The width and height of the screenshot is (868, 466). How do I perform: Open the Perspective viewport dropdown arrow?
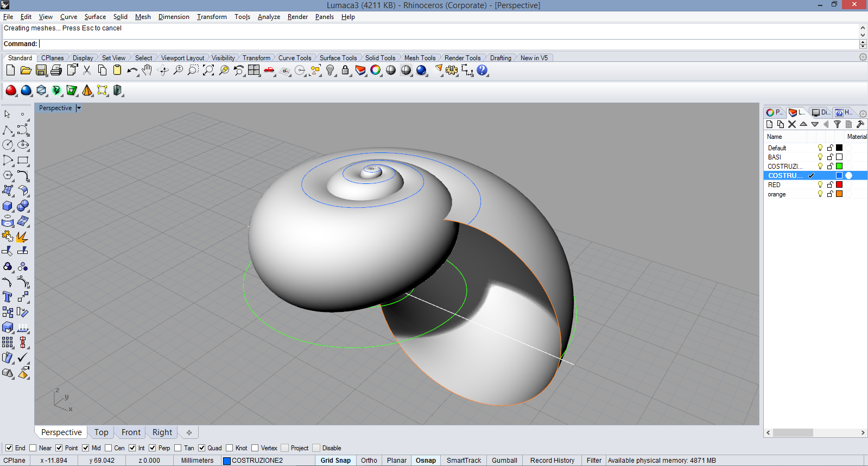[x=79, y=108]
